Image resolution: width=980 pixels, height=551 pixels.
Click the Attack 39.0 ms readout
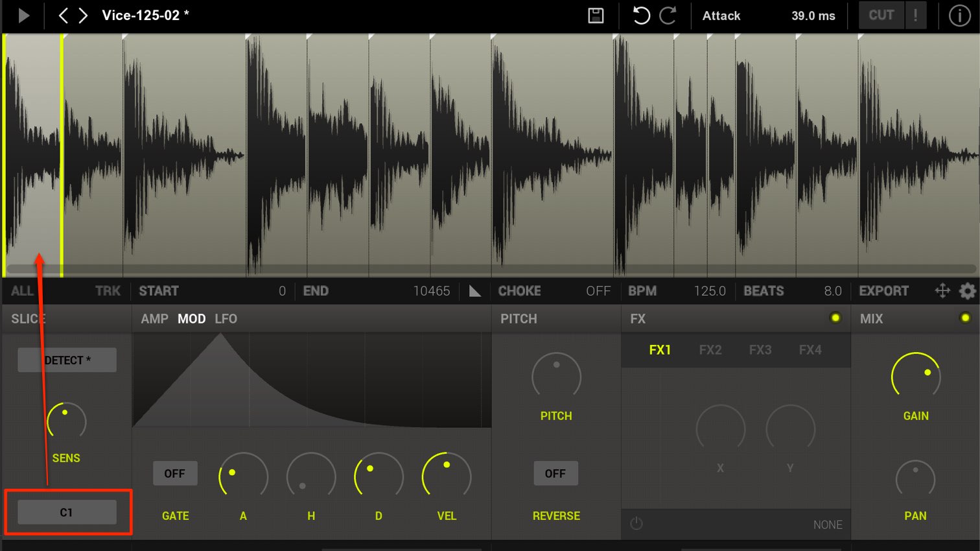tap(769, 16)
